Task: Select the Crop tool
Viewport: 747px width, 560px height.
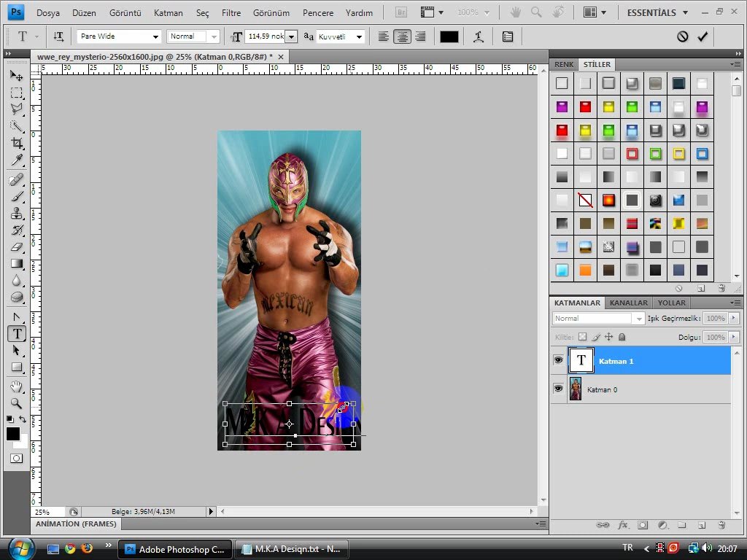Action: pos(16,143)
